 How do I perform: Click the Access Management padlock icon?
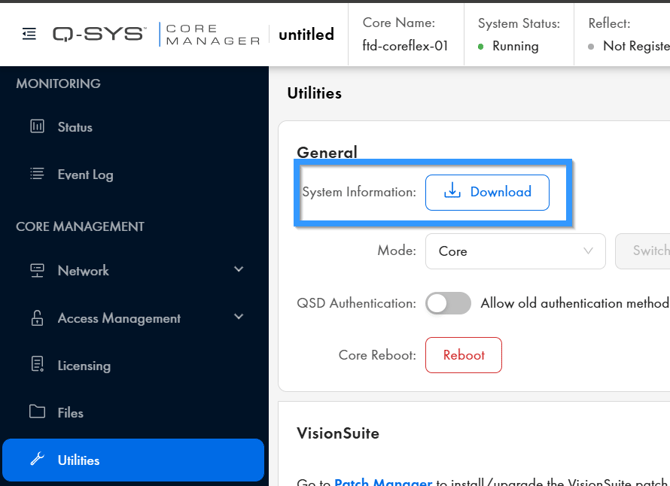point(37,318)
